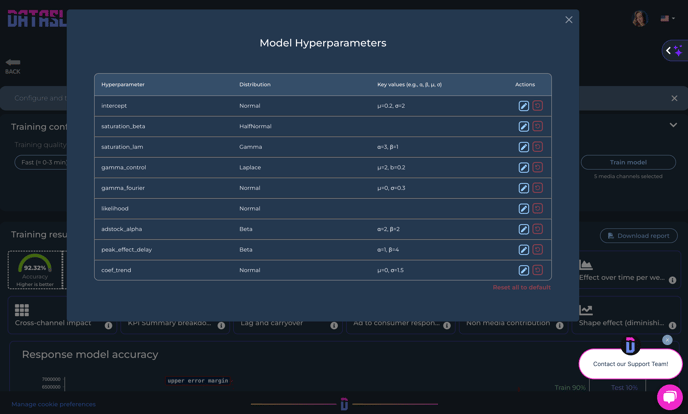Collapse the Training configuration section
Image resolution: width=688 pixels, height=414 pixels.
[673, 125]
